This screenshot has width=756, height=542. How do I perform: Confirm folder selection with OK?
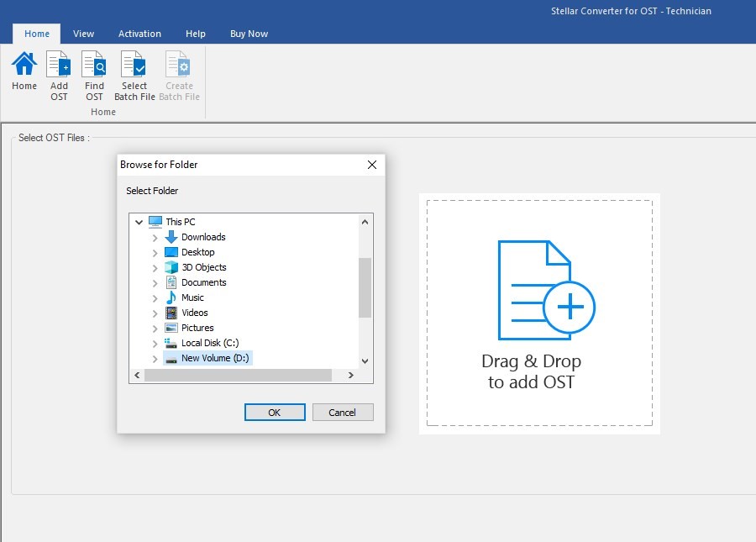click(x=275, y=413)
